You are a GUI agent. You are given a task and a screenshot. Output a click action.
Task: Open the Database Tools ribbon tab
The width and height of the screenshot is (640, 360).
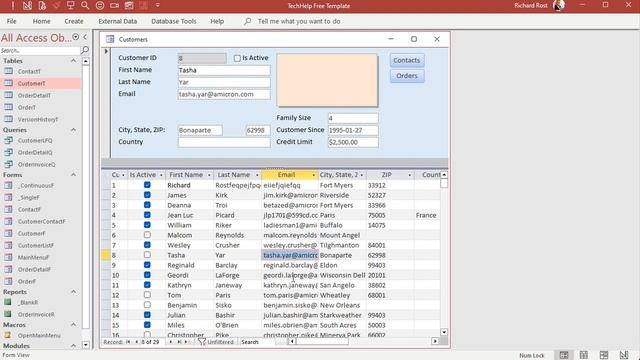coord(173,21)
